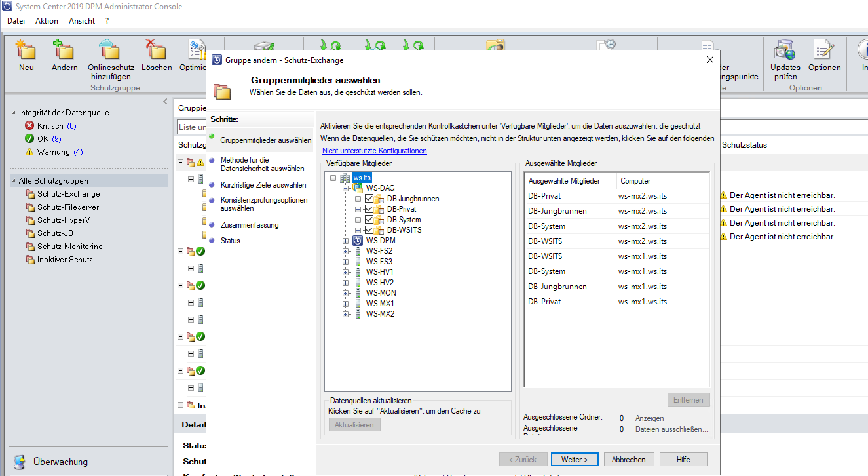Click the DB-WSITS database icon

point(379,230)
